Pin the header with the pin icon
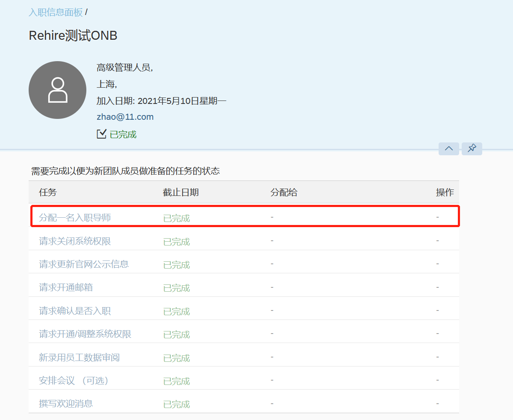The image size is (513, 420). [x=472, y=148]
